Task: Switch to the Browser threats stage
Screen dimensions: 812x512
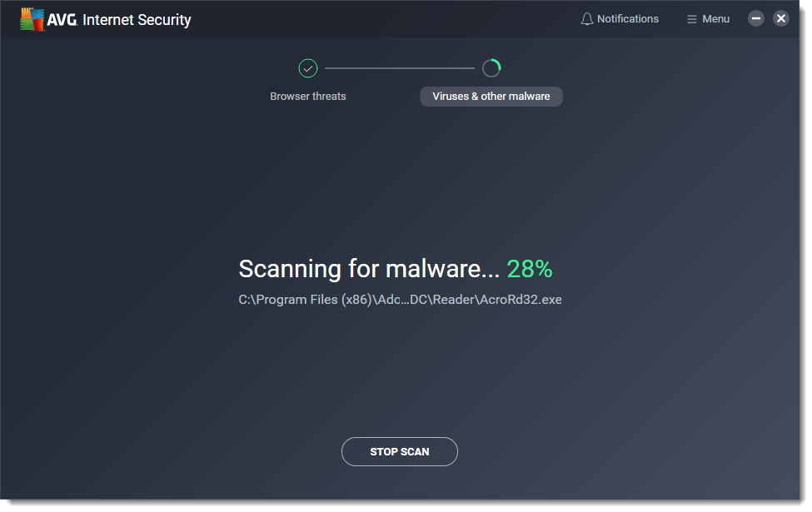Action: tap(308, 96)
